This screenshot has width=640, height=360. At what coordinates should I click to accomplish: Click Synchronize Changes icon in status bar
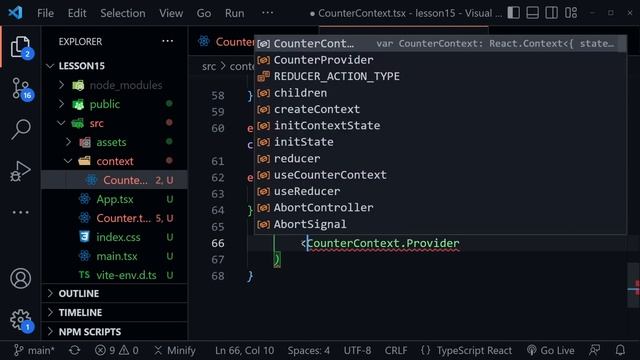pyautogui.click(x=74, y=350)
